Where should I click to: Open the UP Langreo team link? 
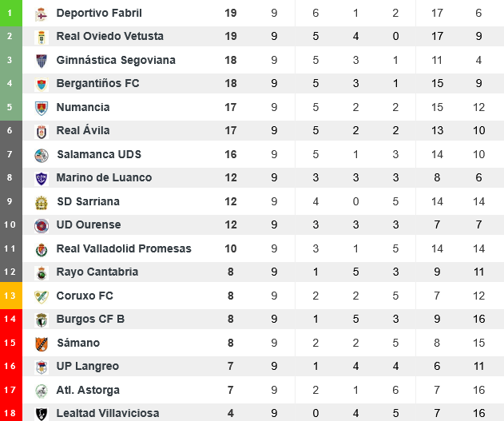point(88,367)
